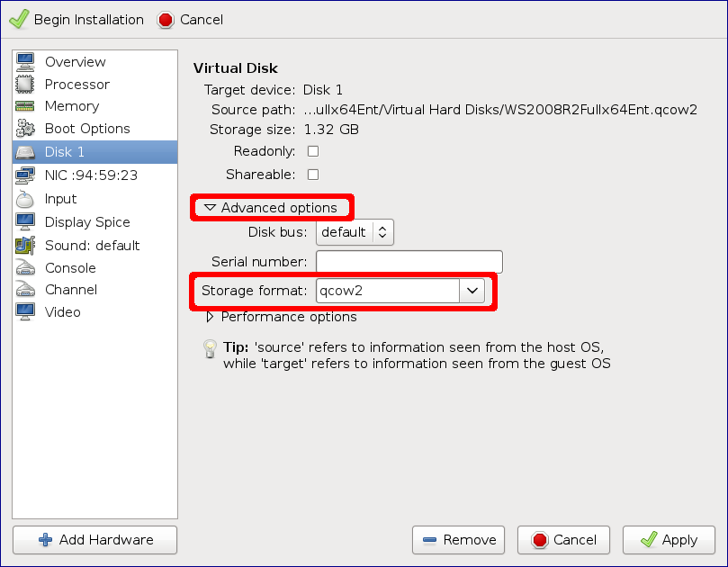This screenshot has width=728, height=567.
Task: Select the NIC :94:59:23 network icon
Action: [x=25, y=175]
